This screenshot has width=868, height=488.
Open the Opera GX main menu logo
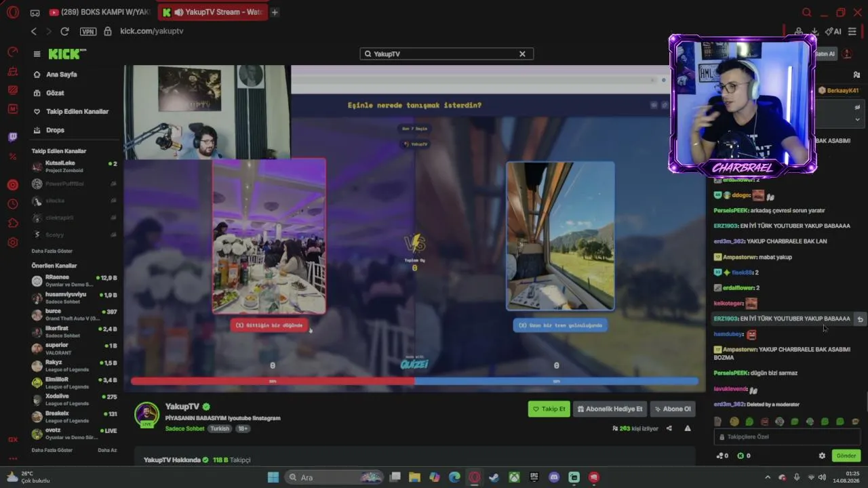[12, 12]
